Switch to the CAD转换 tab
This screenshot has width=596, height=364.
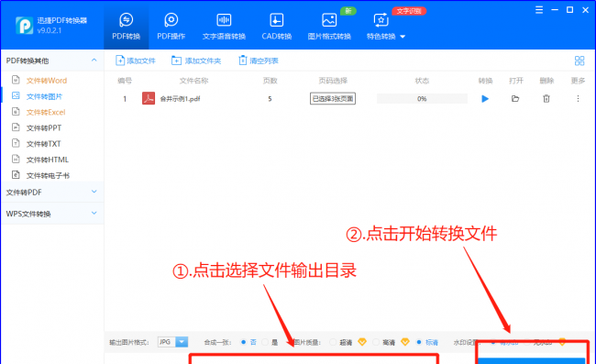(276, 27)
